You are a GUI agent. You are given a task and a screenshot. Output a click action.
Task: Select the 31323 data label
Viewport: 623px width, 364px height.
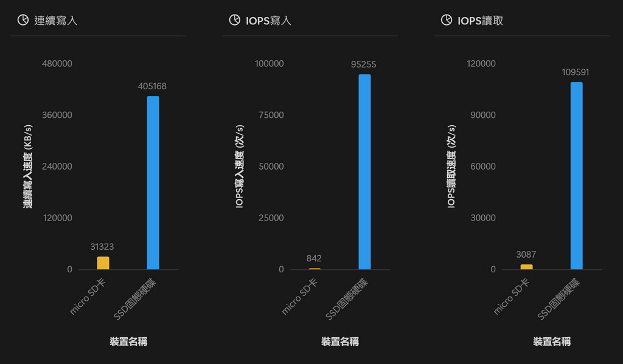point(102,247)
